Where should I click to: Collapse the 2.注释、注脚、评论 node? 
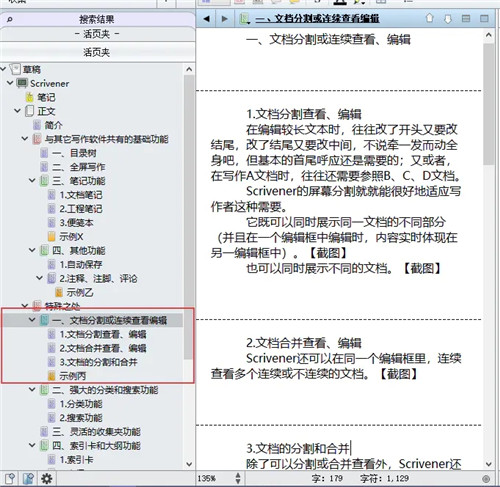pos(39,278)
